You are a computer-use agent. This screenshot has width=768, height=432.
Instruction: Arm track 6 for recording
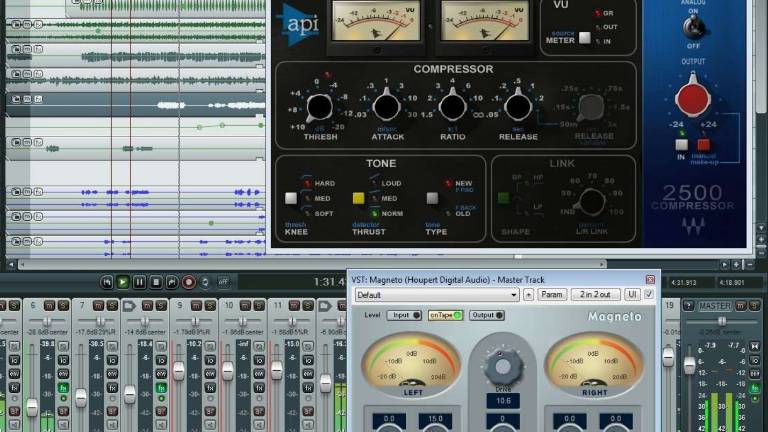(x=63, y=411)
